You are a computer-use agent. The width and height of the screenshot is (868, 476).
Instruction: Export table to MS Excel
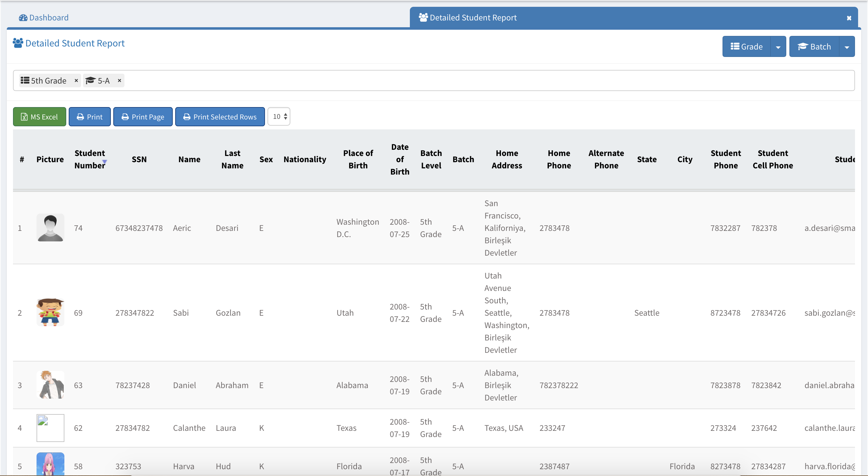point(39,117)
